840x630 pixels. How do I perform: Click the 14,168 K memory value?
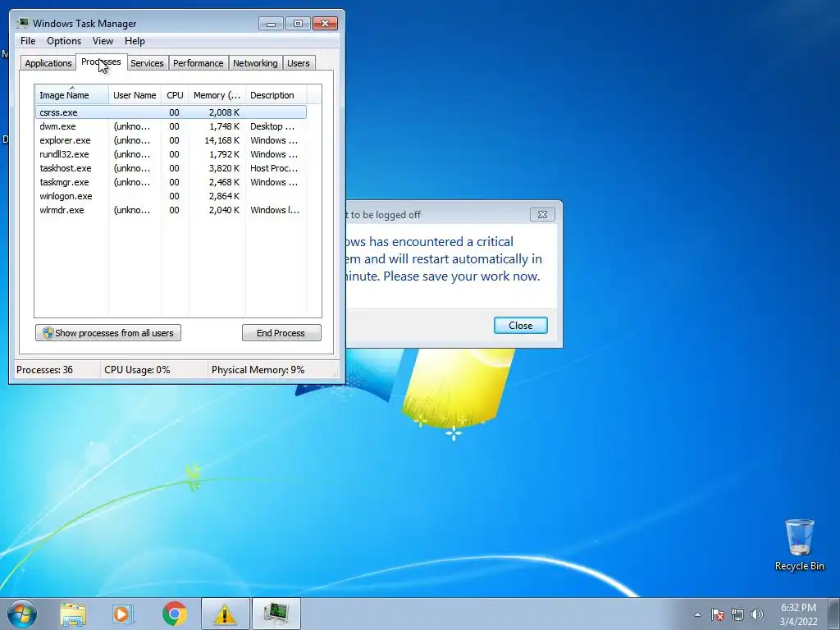click(221, 140)
